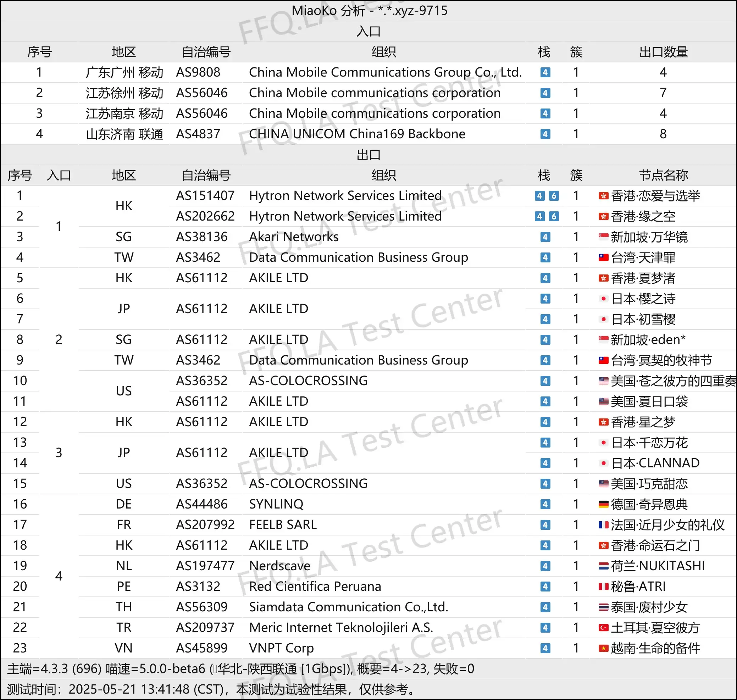Click the AS38136 cell

tap(202, 237)
